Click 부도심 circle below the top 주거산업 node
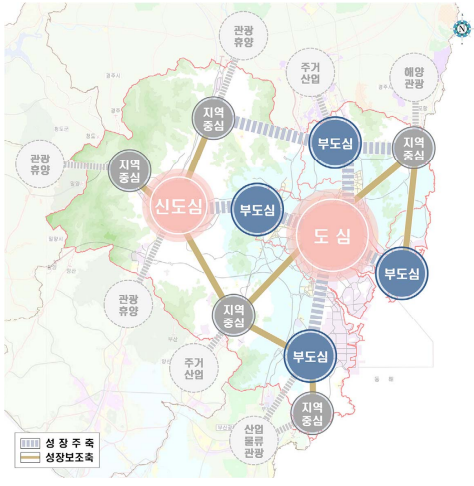The width and height of the screenshot is (474, 486). click(x=335, y=143)
